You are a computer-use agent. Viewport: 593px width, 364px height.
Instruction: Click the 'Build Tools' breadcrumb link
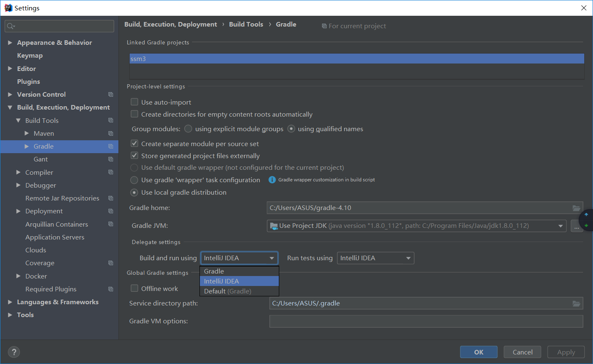tap(246, 24)
